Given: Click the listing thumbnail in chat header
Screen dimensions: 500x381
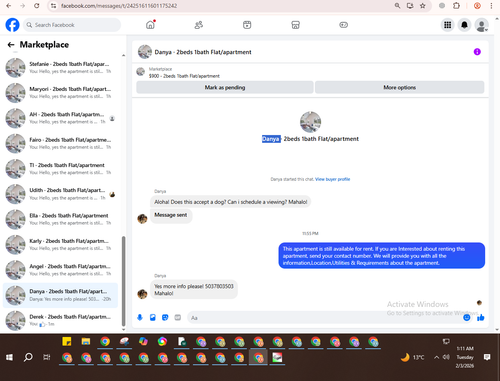Looking at the screenshot, I should pos(145,52).
